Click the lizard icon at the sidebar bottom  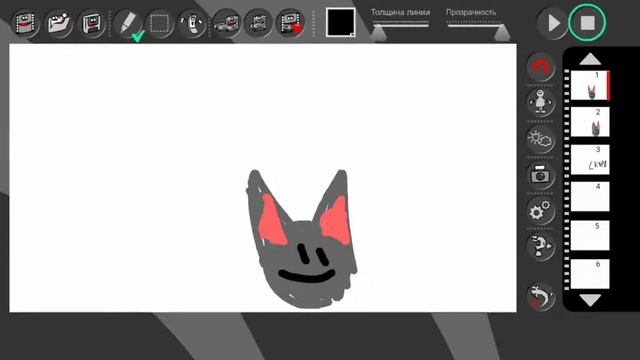pyautogui.click(x=541, y=296)
